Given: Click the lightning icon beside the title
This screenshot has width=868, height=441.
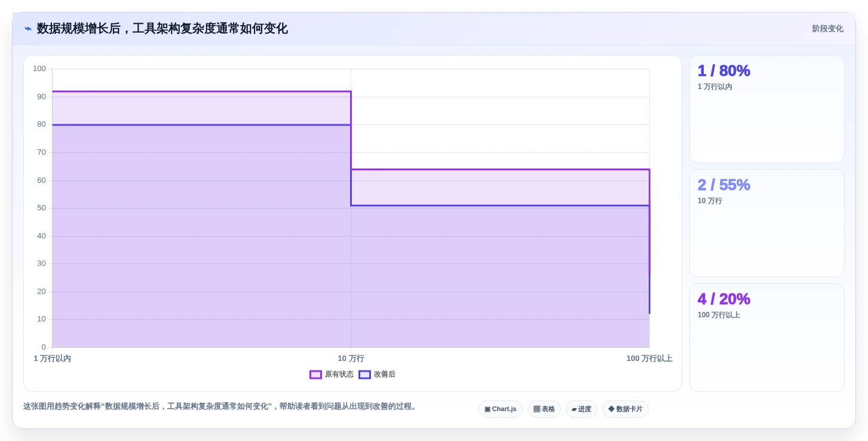Looking at the screenshot, I should [x=28, y=29].
